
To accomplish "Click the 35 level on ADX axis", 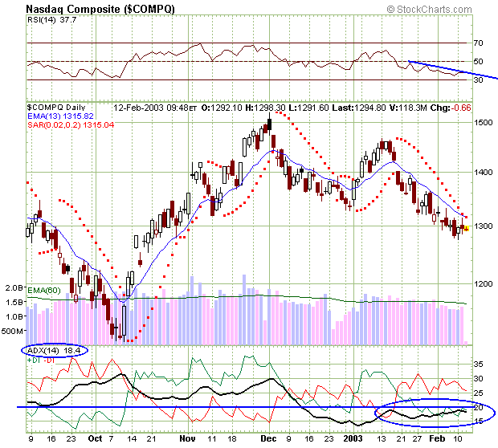I will pos(478,364).
